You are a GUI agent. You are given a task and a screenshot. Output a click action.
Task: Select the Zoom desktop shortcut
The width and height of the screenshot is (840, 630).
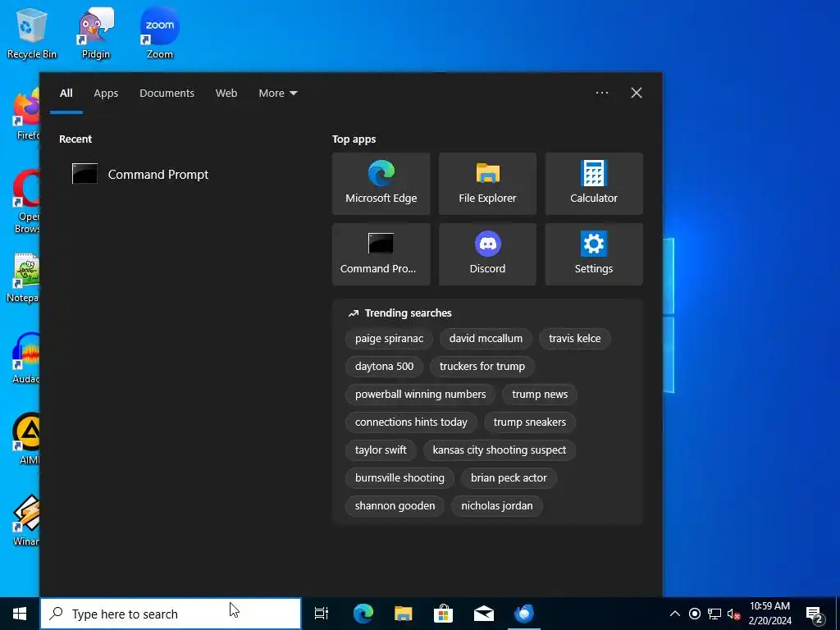[160, 33]
